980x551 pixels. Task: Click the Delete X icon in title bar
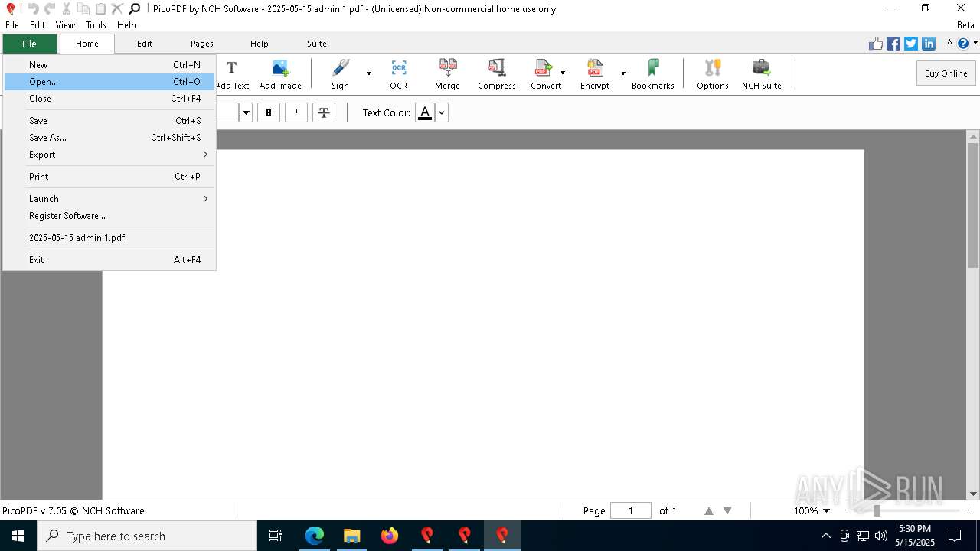pyautogui.click(x=117, y=8)
